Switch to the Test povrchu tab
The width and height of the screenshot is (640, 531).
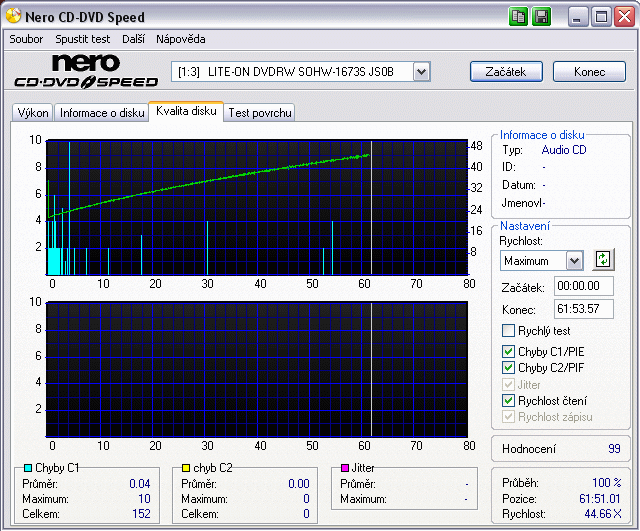(260, 113)
